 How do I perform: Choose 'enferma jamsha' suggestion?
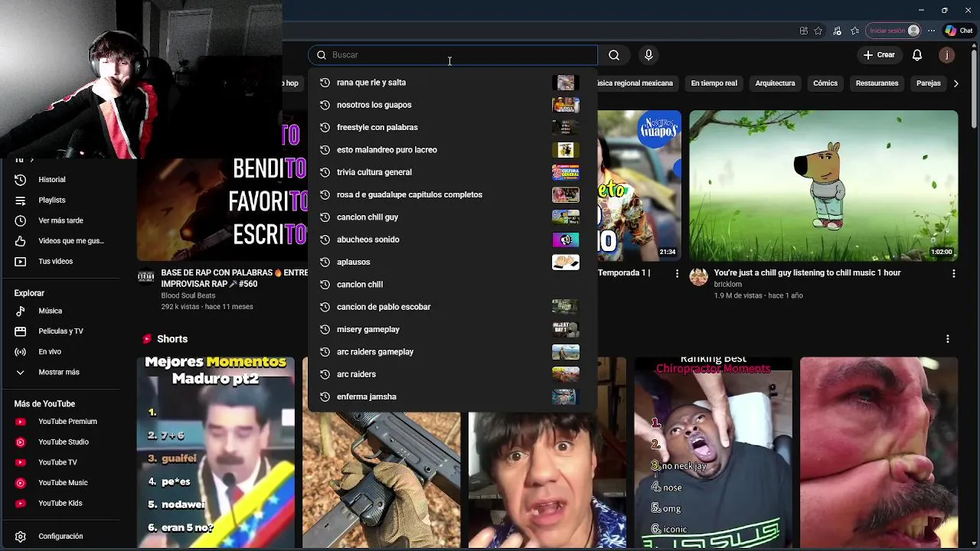point(452,396)
